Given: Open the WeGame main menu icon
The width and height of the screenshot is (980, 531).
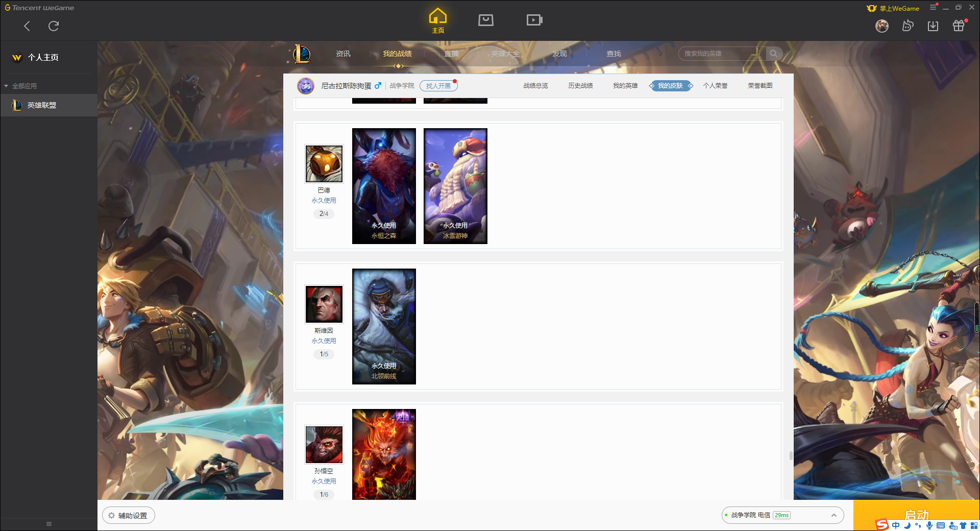Looking at the screenshot, I should coord(933,8).
